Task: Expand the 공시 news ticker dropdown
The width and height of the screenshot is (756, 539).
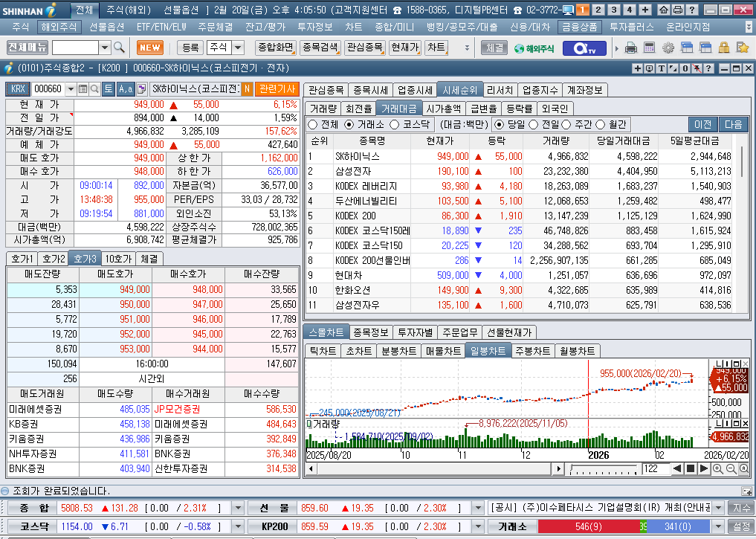Action: [x=718, y=508]
